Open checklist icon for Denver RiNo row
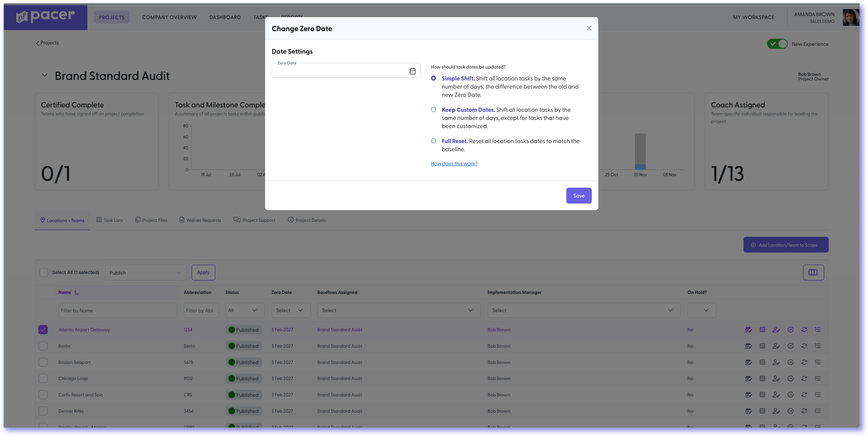 pyautogui.click(x=817, y=411)
